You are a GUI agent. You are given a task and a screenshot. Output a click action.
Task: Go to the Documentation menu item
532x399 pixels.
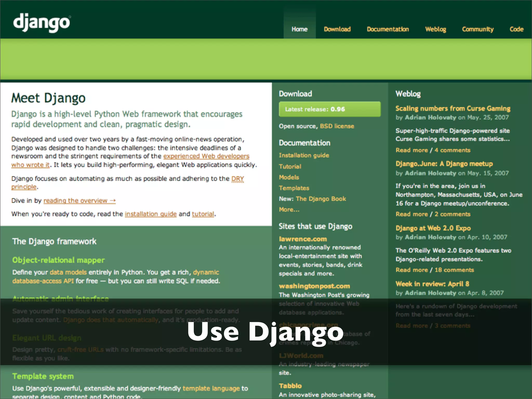click(x=388, y=29)
